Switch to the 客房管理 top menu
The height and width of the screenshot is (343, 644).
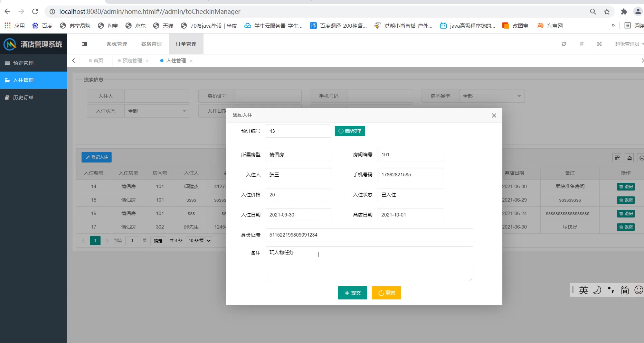click(151, 44)
